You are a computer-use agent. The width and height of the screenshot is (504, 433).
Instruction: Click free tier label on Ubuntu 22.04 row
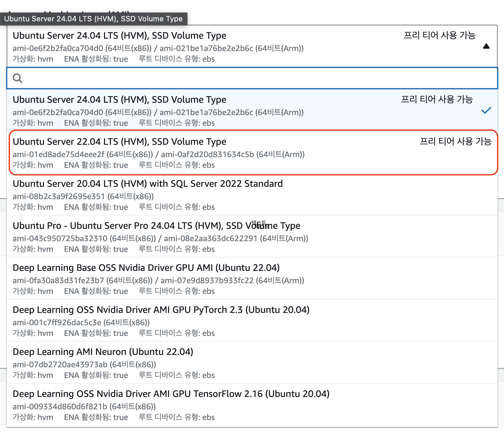point(455,141)
